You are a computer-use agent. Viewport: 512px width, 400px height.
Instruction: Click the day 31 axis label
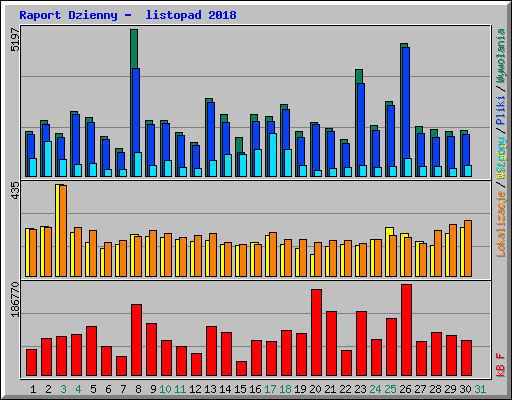[480, 389]
